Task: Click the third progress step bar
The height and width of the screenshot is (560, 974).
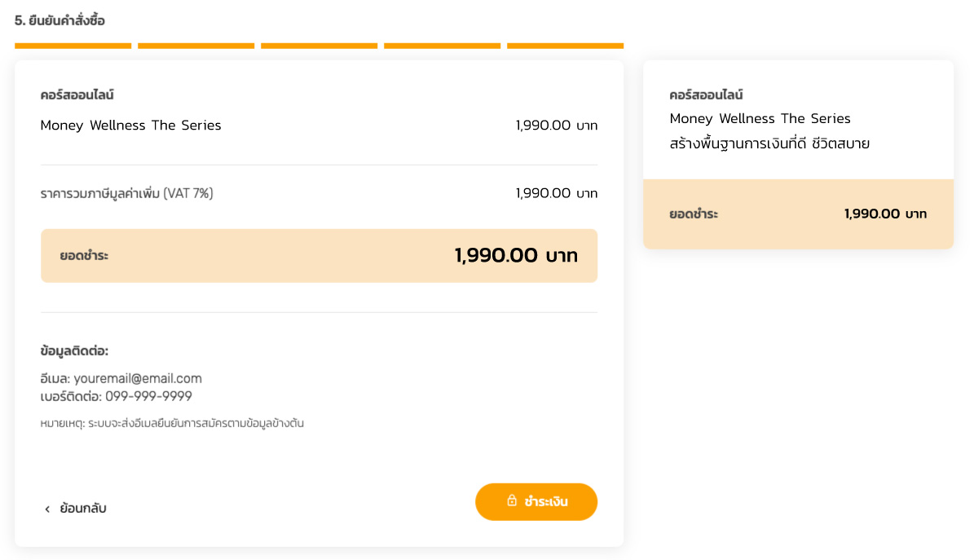Action: [x=319, y=46]
